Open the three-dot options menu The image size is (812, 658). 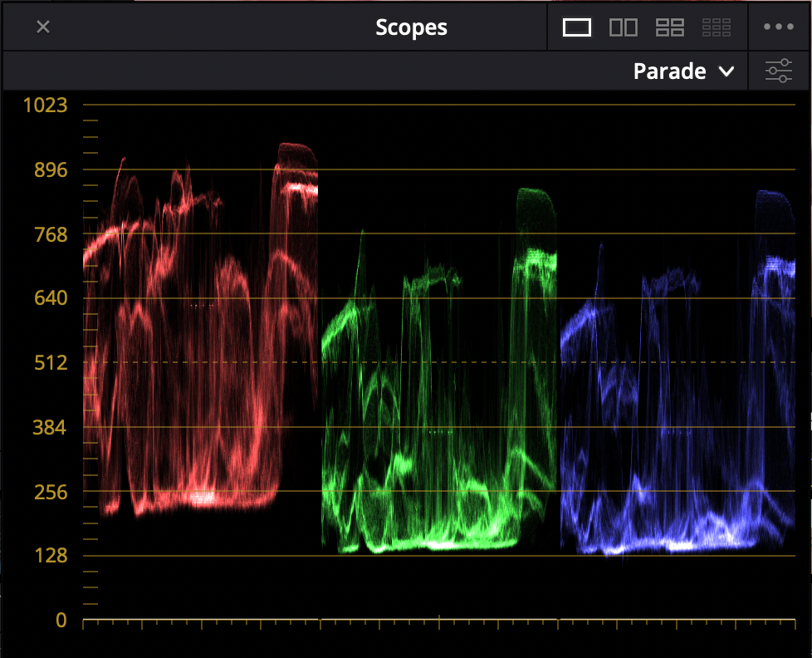pos(779,27)
